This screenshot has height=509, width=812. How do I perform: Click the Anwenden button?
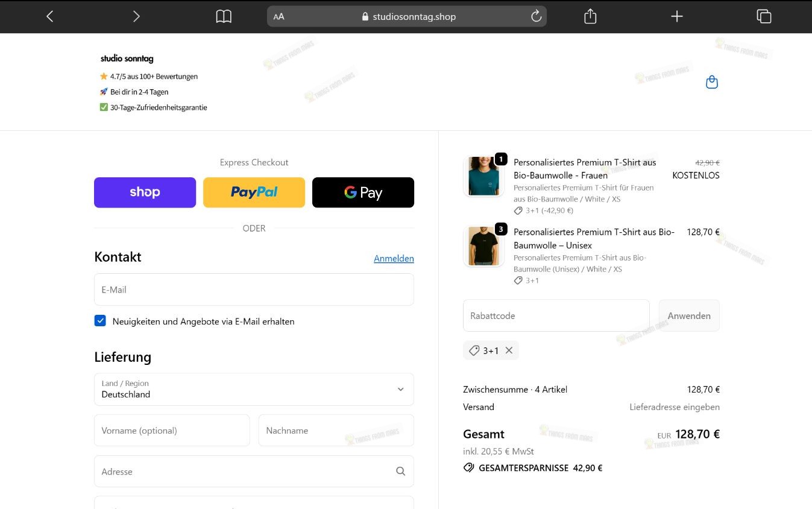coord(689,315)
